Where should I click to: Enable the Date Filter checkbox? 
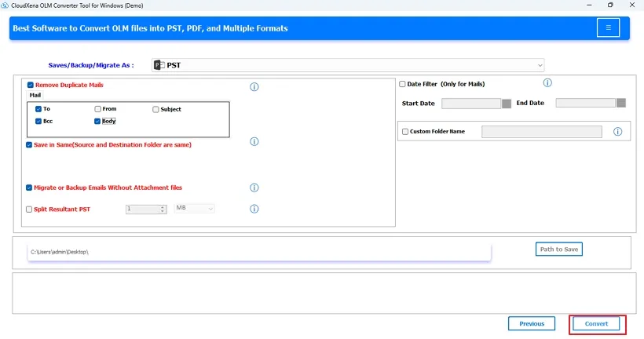click(x=402, y=84)
